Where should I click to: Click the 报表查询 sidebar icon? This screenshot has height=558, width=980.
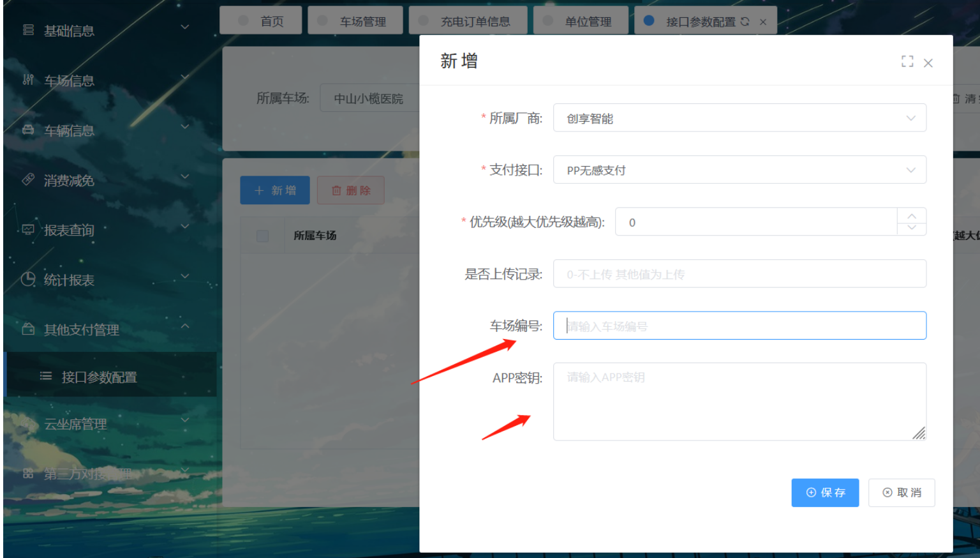(28, 229)
